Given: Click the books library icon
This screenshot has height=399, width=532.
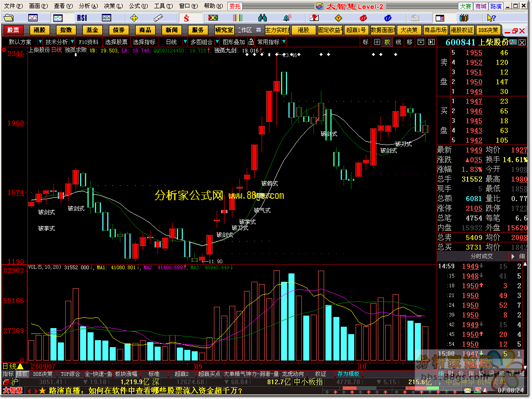Looking at the screenshot, I should pos(464,18).
